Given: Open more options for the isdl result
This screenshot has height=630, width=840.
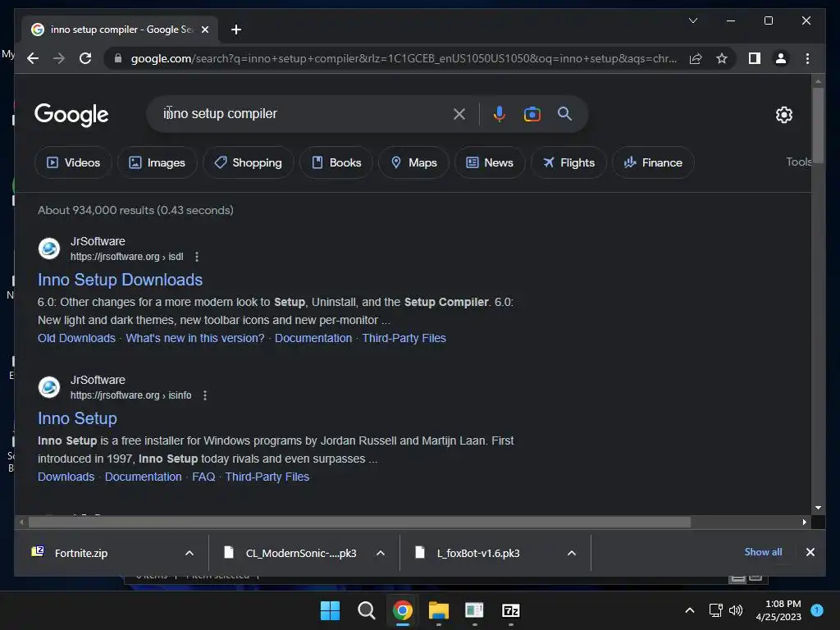Looking at the screenshot, I should coord(197,257).
